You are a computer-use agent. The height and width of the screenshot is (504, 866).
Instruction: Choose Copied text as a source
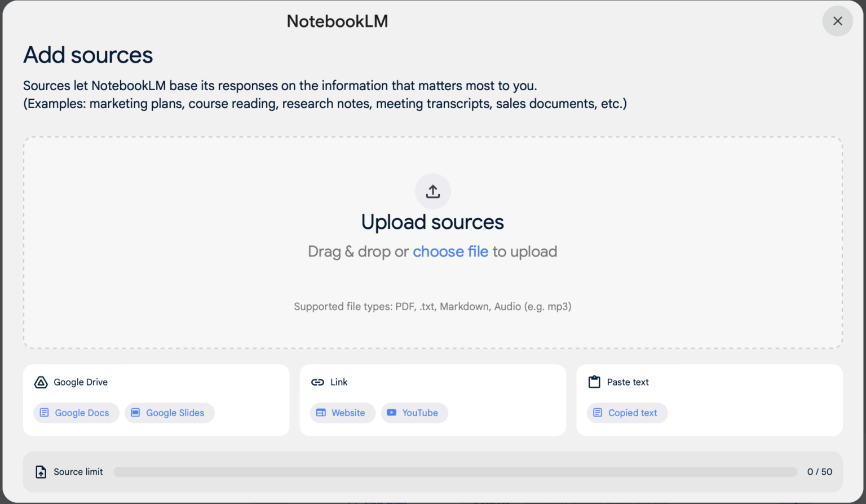627,413
